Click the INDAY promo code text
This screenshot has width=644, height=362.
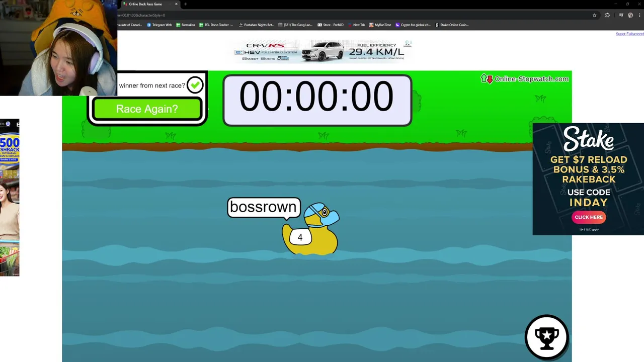pyautogui.click(x=588, y=203)
